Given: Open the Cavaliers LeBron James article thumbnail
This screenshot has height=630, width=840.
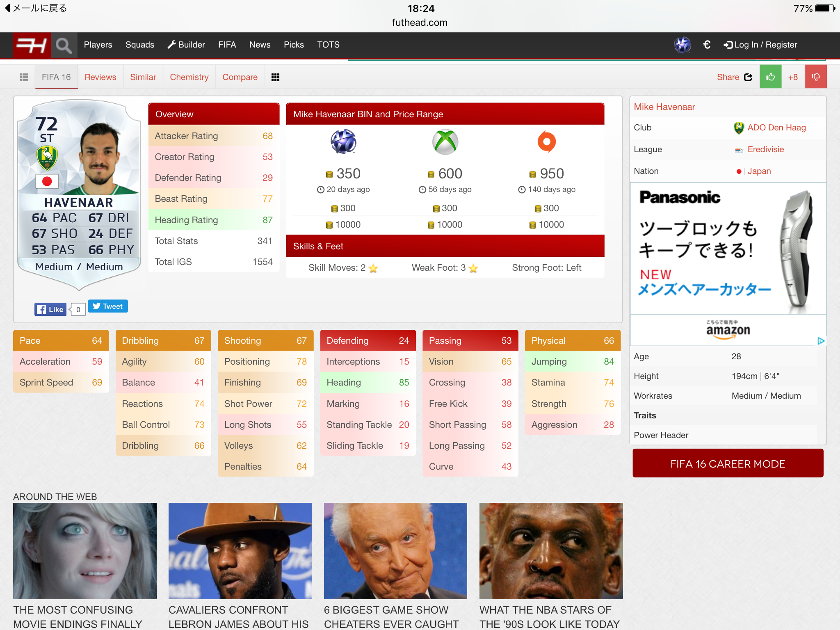Looking at the screenshot, I should coord(240,551).
